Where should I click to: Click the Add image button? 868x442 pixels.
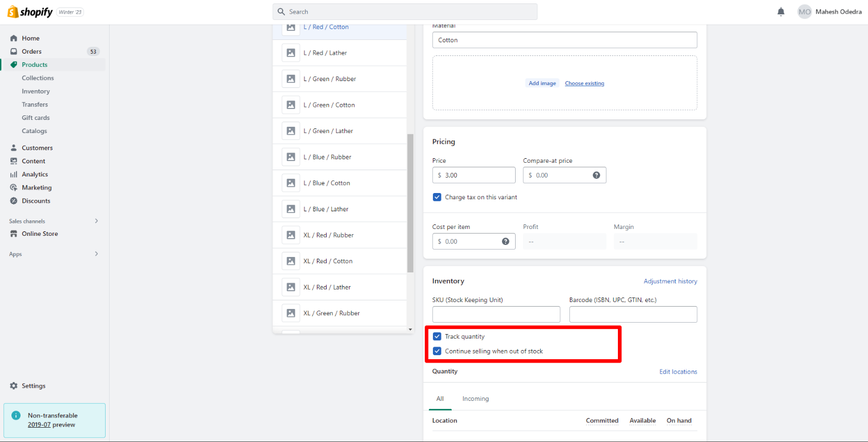(542, 83)
